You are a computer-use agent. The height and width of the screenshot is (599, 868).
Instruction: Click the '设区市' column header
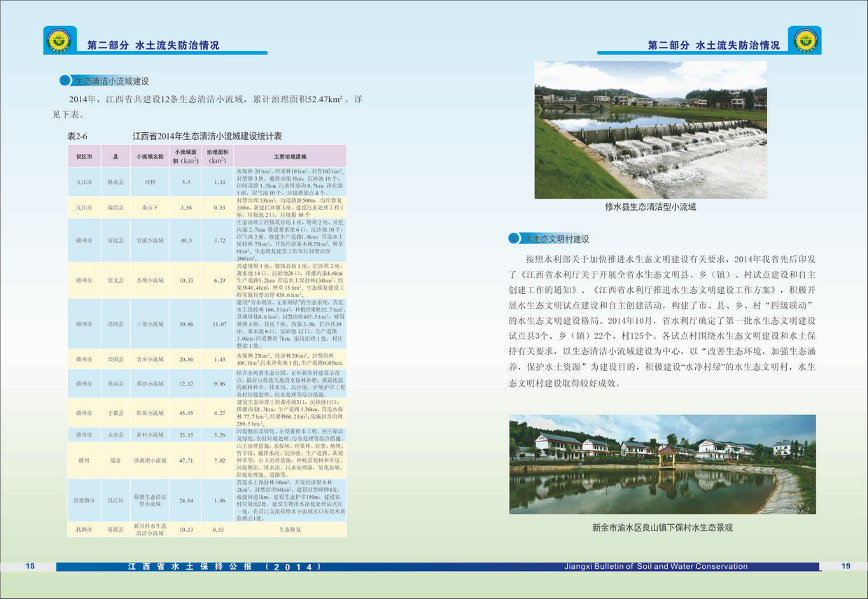[x=84, y=156]
